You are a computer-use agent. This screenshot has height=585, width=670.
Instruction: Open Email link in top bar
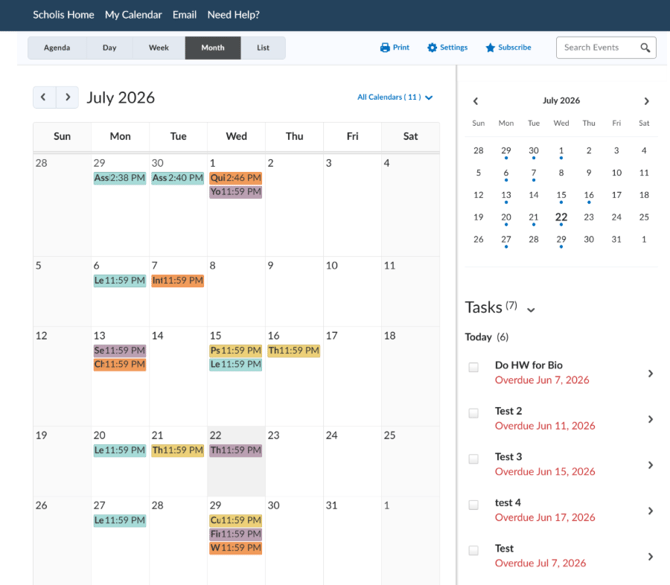pyautogui.click(x=185, y=15)
